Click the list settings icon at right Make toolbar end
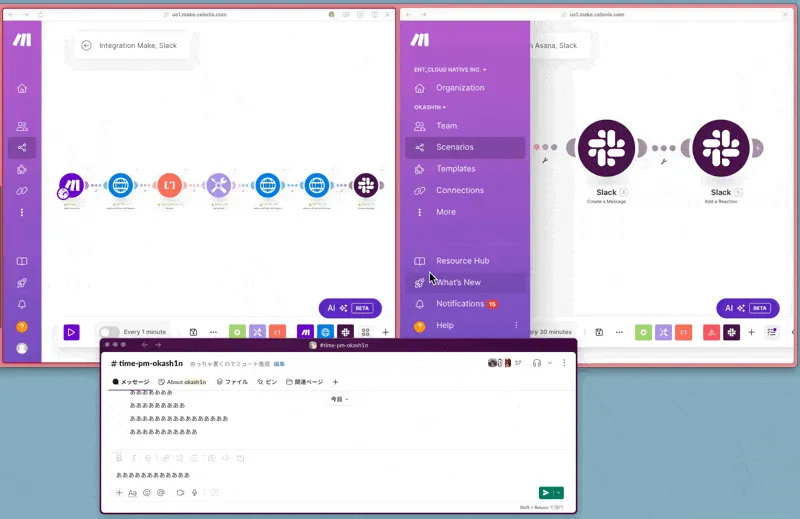The height and width of the screenshot is (519, 800). (x=772, y=332)
